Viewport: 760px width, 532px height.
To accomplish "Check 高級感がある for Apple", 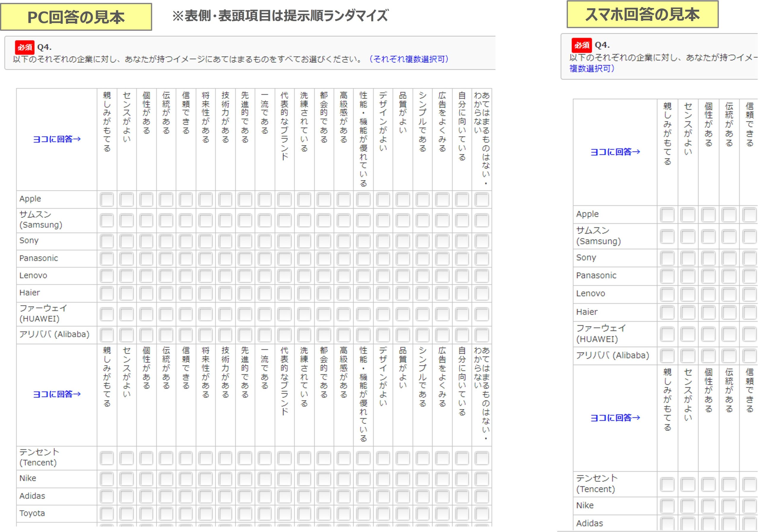I will [x=343, y=199].
